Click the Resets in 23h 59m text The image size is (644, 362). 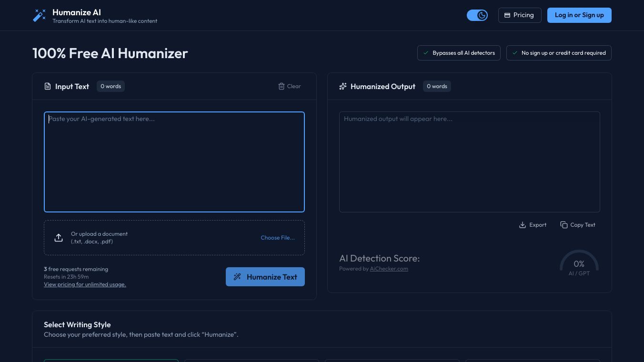coord(66,277)
